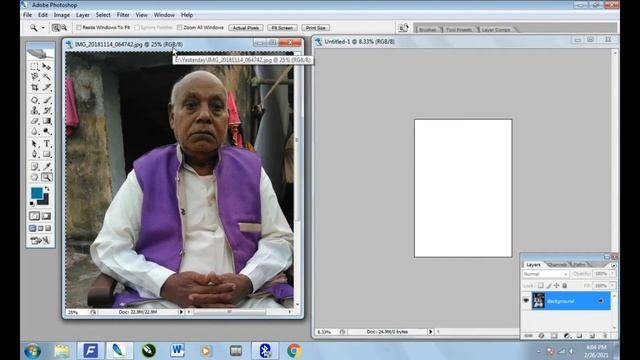
Task: Open the Layers palette options menu arrow
Action: tap(613, 265)
